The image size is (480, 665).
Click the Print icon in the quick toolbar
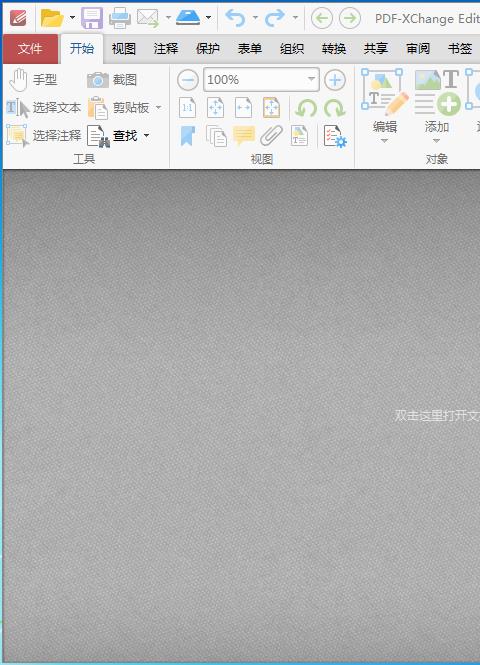pyautogui.click(x=120, y=18)
